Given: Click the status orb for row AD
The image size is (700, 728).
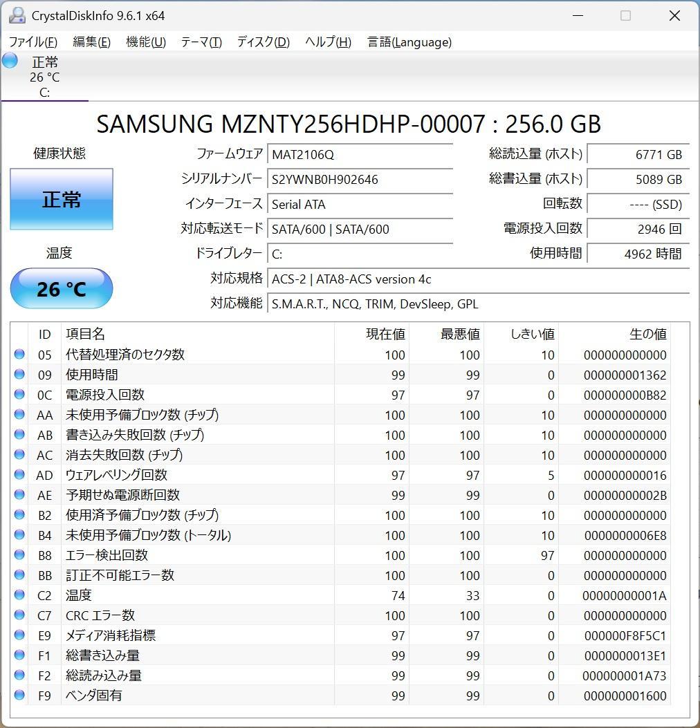Looking at the screenshot, I should point(19,474).
